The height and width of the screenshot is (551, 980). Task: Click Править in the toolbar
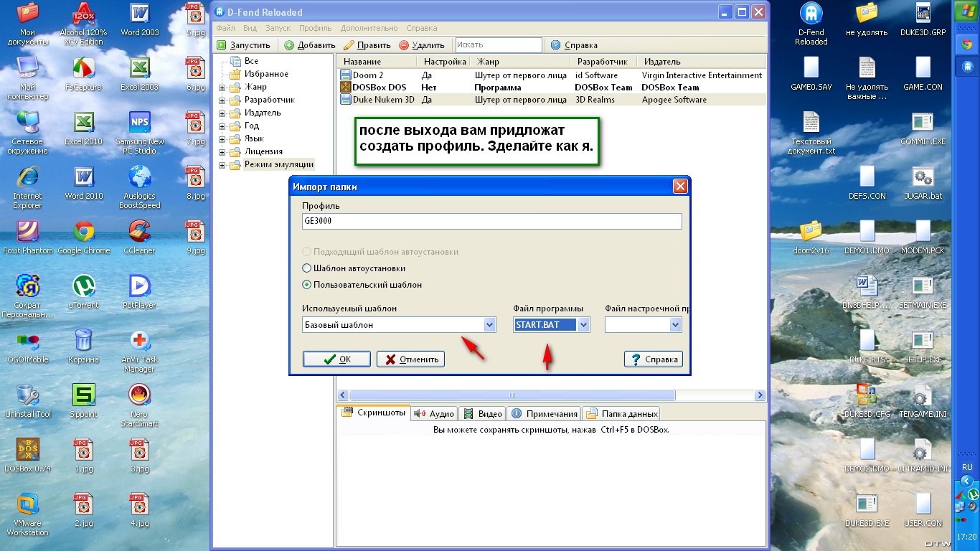[367, 45]
